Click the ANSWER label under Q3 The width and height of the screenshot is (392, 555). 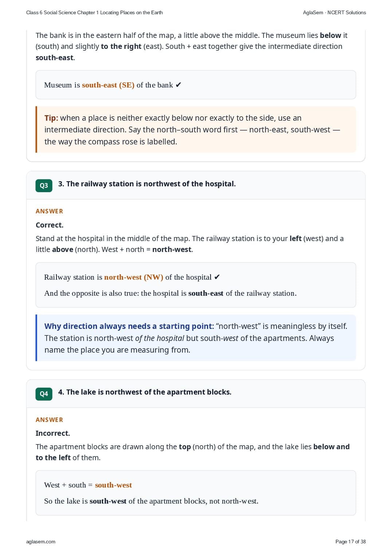49,211
